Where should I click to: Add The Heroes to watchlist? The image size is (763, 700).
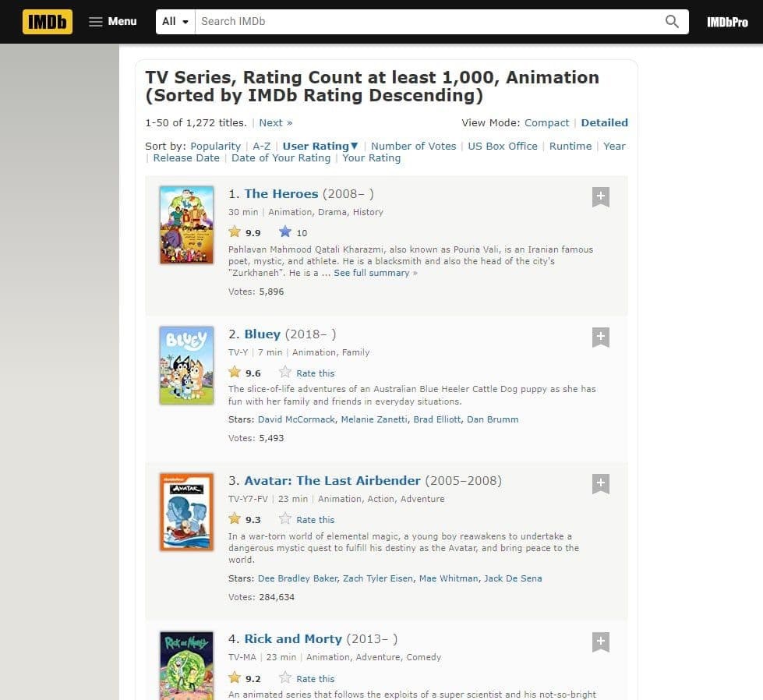pyautogui.click(x=600, y=196)
